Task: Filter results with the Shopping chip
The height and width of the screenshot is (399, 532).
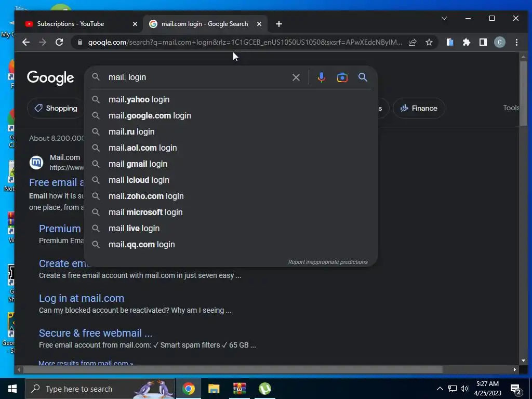Action: pos(55,108)
